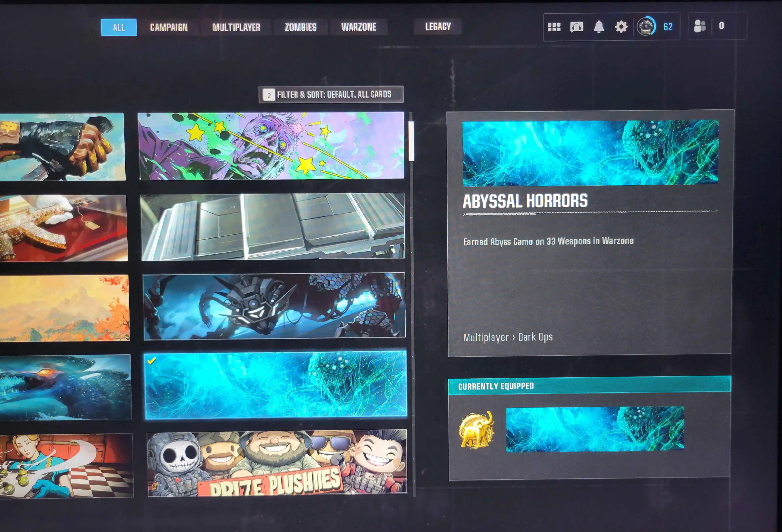The width and height of the screenshot is (782, 532).
Task: Select the Prize Plushies calling card
Action: pos(277,462)
